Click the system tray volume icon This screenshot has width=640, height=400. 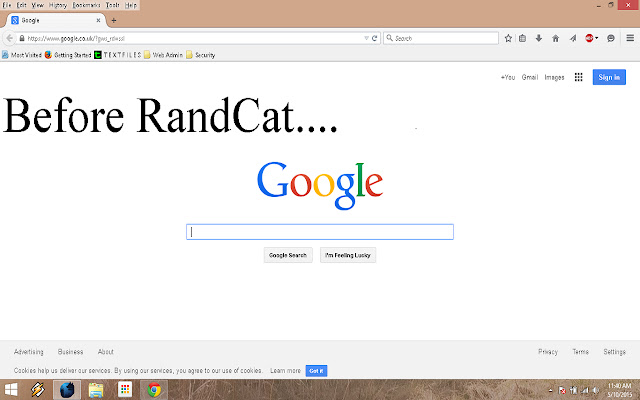[596, 391]
